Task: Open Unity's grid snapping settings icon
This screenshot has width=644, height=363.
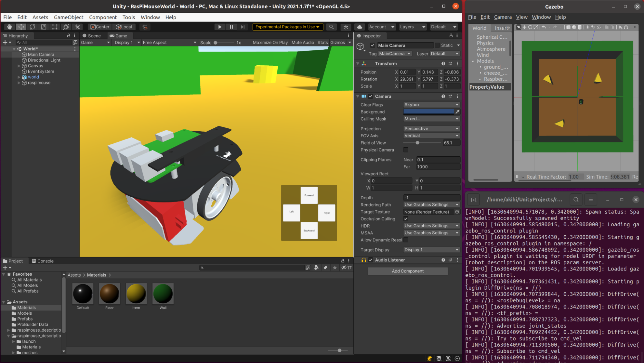Action: [145, 27]
